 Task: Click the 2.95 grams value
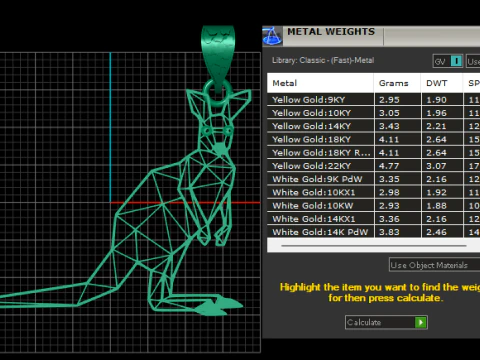pos(389,100)
